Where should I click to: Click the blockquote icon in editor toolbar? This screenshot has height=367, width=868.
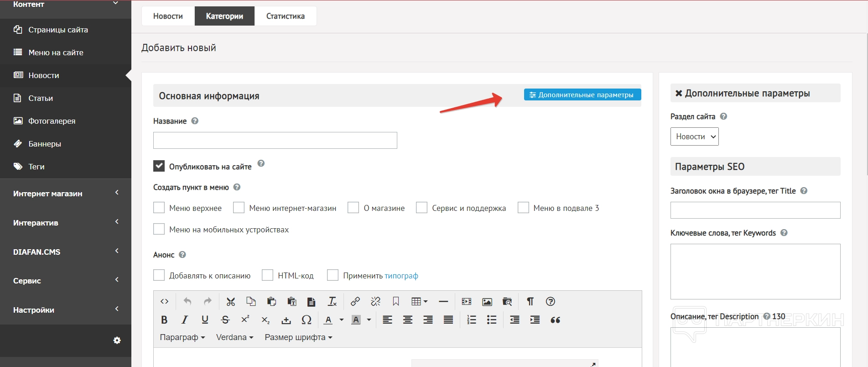pos(555,320)
